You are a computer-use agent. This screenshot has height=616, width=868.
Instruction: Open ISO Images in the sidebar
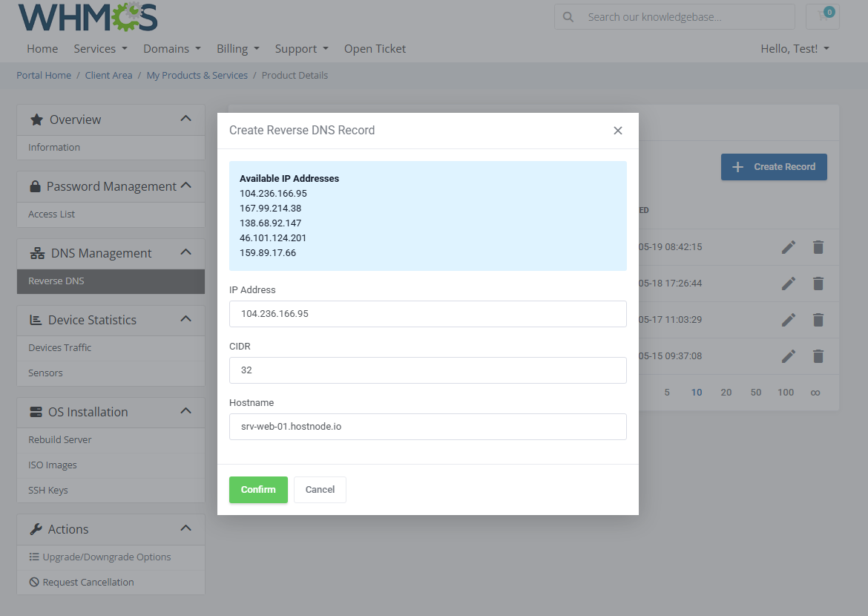[111, 465]
